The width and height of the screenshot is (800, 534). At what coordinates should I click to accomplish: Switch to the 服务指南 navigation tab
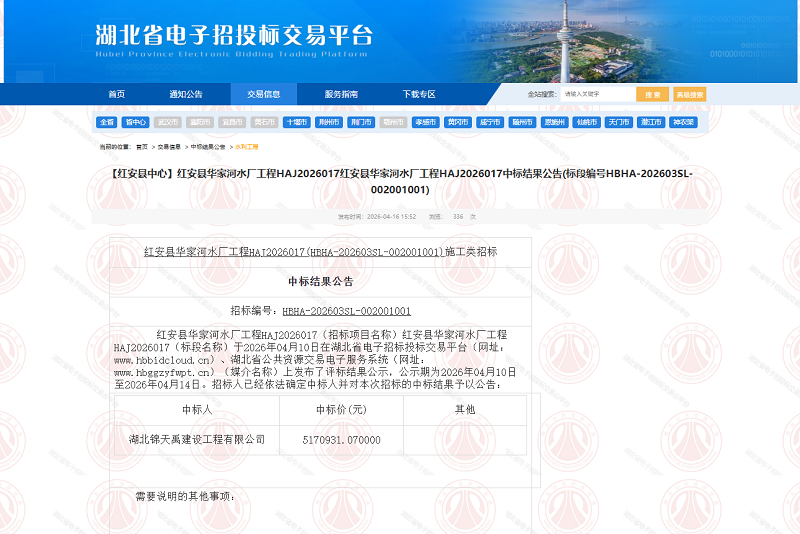click(341, 94)
